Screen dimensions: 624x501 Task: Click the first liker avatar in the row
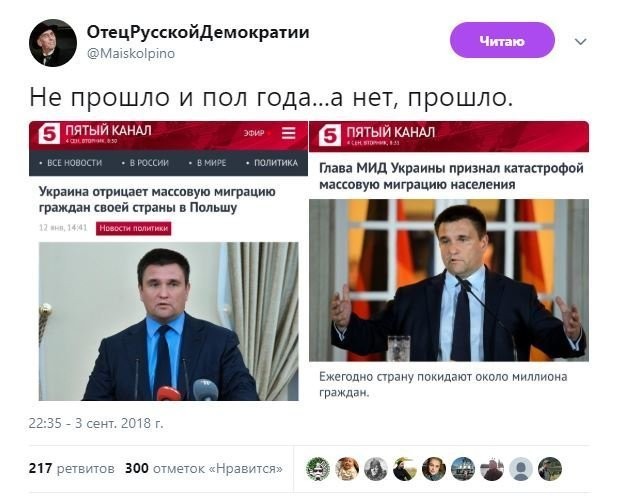click(318, 469)
